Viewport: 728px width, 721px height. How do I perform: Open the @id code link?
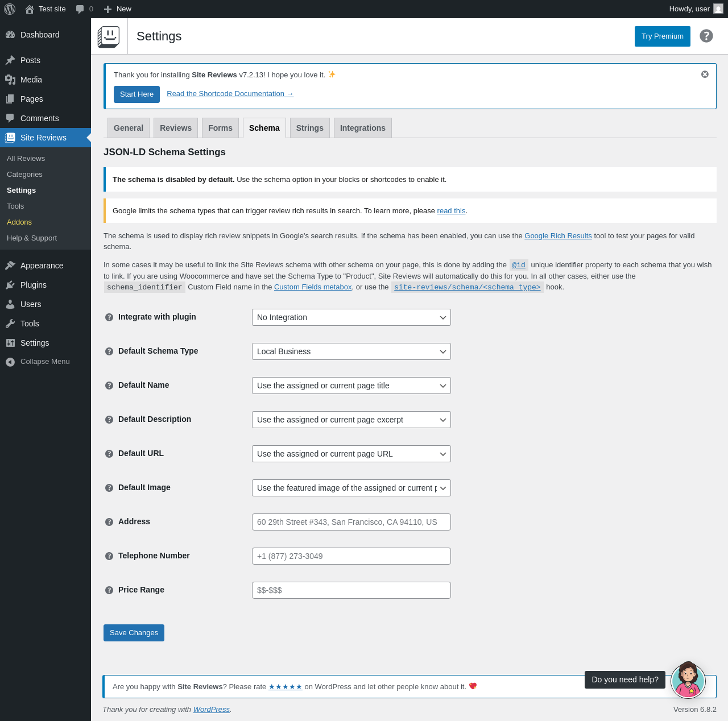[519, 265]
